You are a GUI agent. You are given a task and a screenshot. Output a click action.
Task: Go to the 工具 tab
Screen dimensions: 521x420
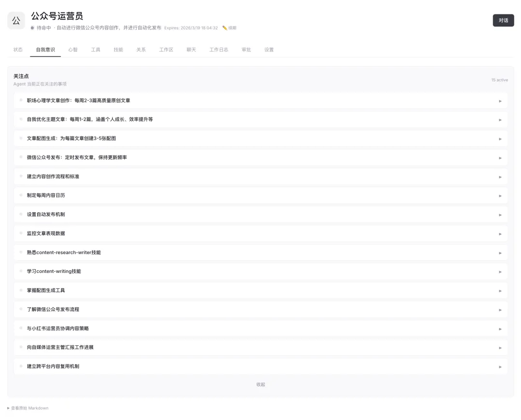pyautogui.click(x=96, y=50)
